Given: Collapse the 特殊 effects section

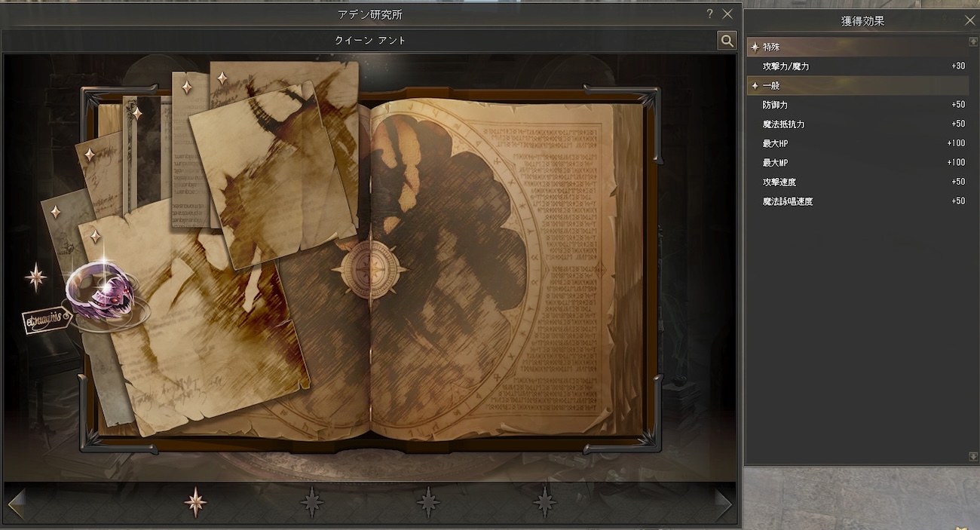Looking at the screenshot, I should pyautogui.click(x=755, y=47).
